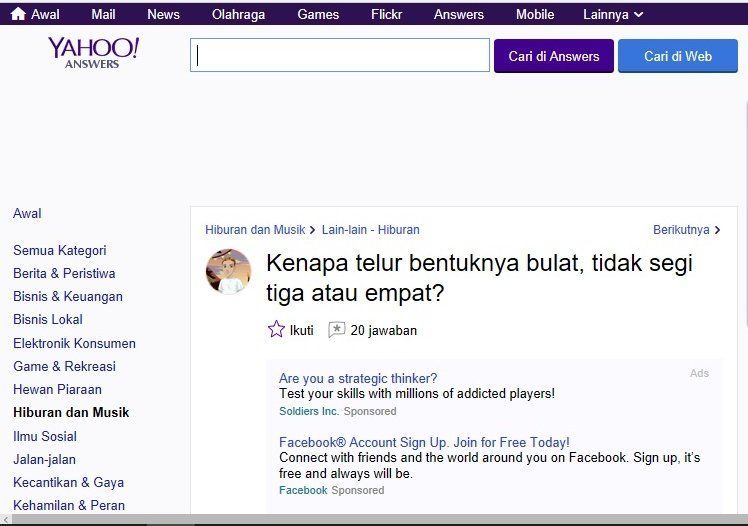Click the Ikuti follow link
This screenshot has width=748, height=526.
(301, 330)
